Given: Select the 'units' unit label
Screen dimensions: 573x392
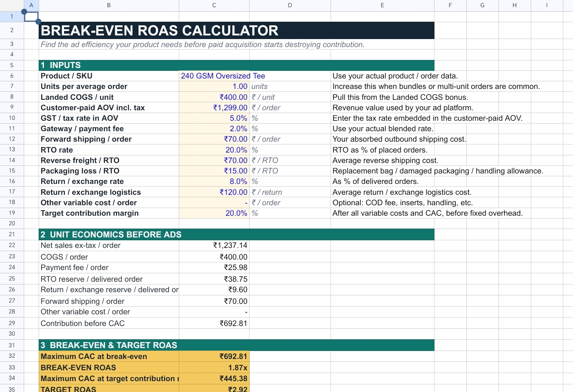Looking at the screenshot, I should point(259,87).
